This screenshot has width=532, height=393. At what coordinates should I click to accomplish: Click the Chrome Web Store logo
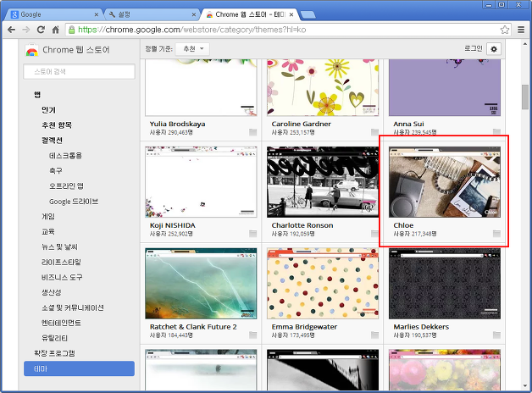[x=31, y=50]
